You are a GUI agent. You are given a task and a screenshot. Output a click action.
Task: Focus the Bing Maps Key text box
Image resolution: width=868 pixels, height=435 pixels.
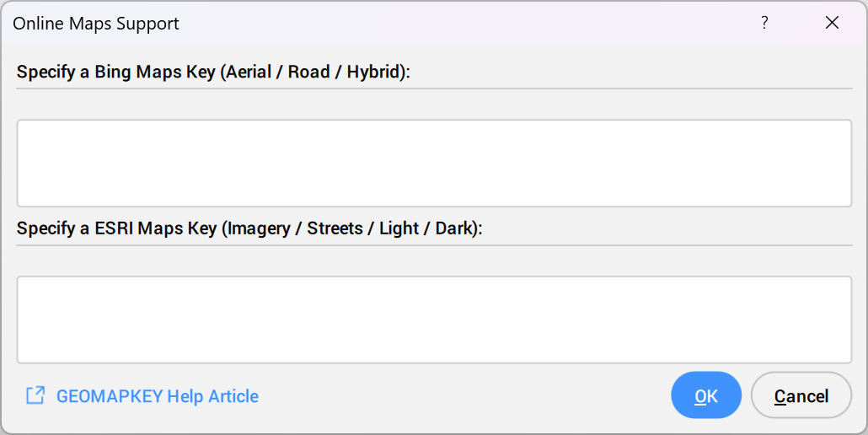coord(434,164)
